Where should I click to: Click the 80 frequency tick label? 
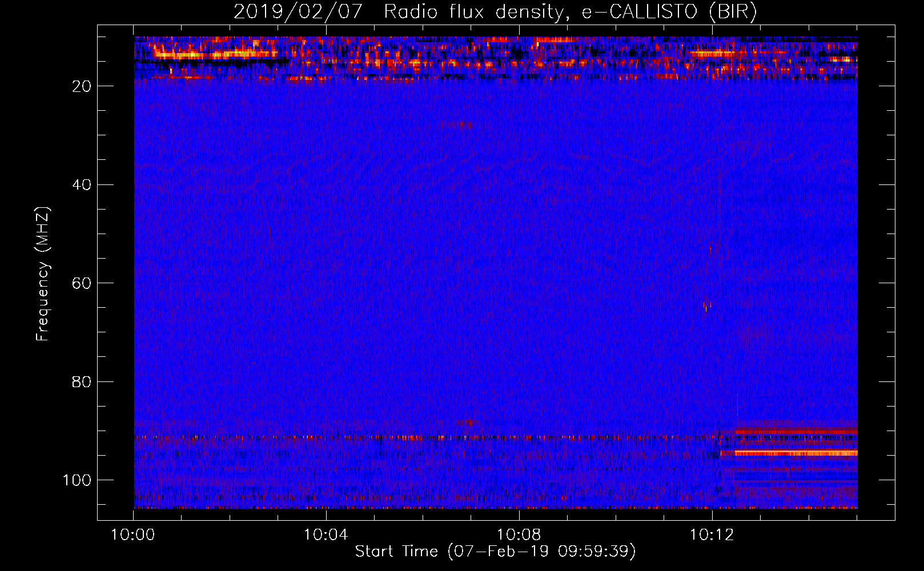pos(82,381)
